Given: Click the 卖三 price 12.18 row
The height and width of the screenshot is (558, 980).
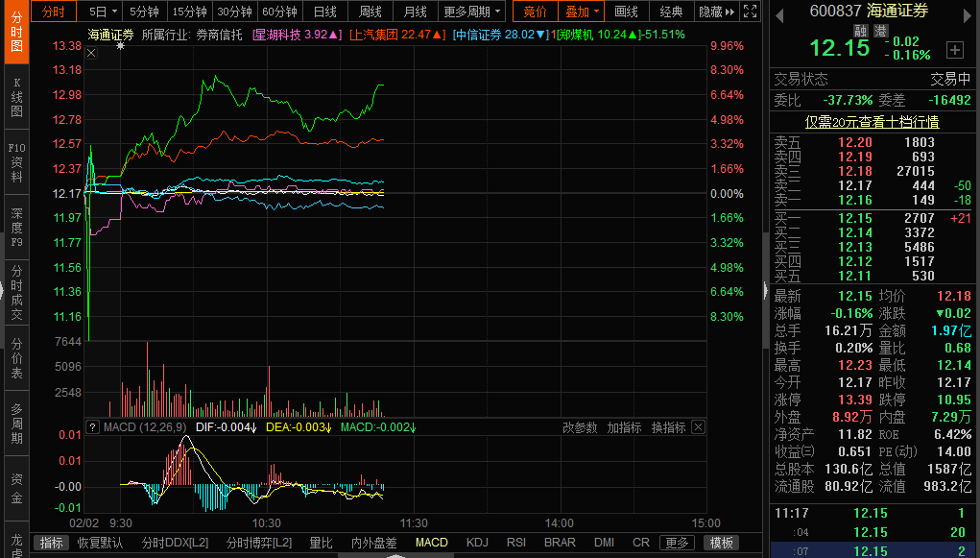Looking at the screenshot, I should pos(872,171).
